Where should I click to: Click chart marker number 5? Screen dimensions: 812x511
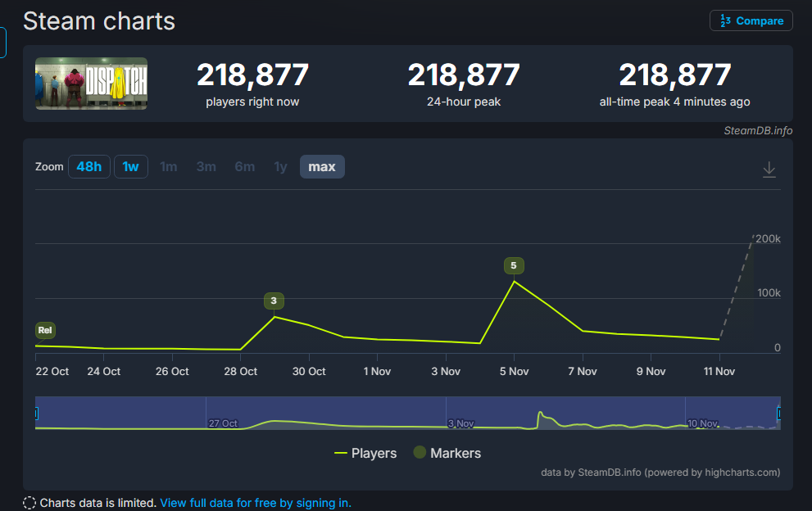tap(514, 265)
